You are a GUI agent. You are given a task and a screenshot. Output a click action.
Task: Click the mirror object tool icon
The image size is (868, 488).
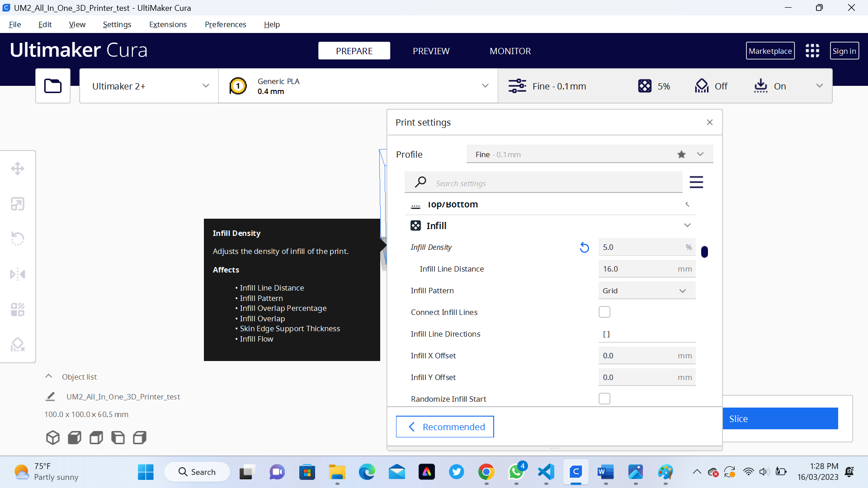17,274
